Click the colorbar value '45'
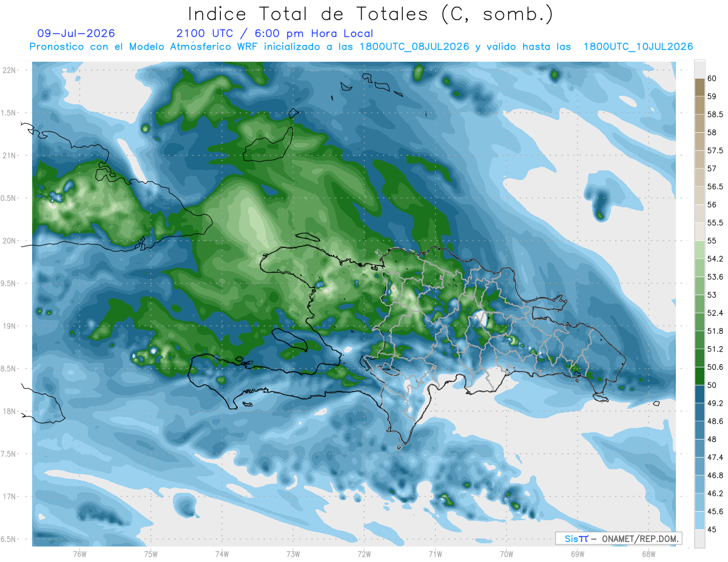This screenshot has width=728, height=562. pos(712,529)
